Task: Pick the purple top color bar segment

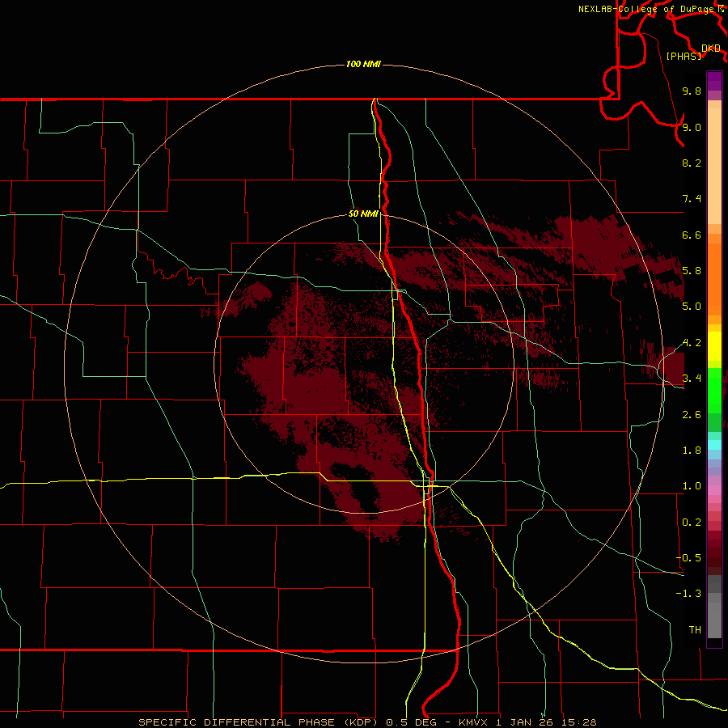Action: click(x=714, y=81)
